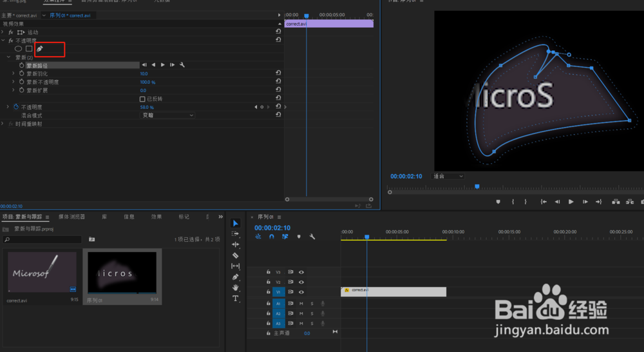
Task: Select the Hand tool
Action: (235, 288)
